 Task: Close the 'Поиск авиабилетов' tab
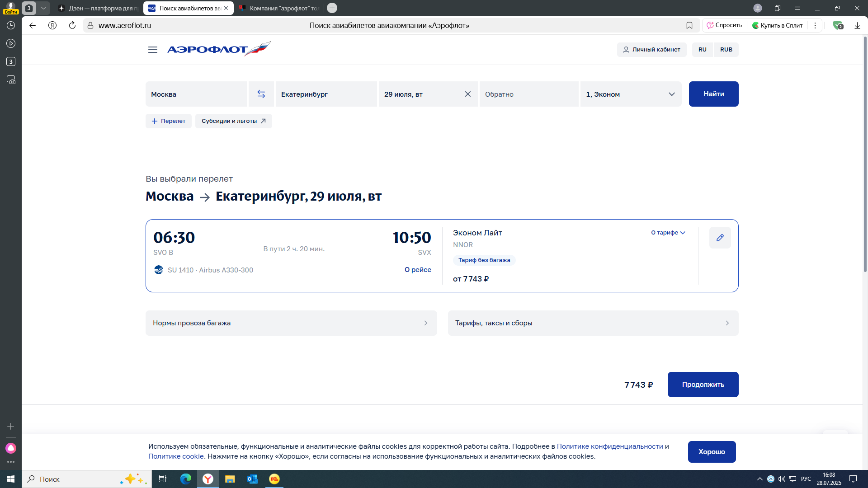pos(226,8)
